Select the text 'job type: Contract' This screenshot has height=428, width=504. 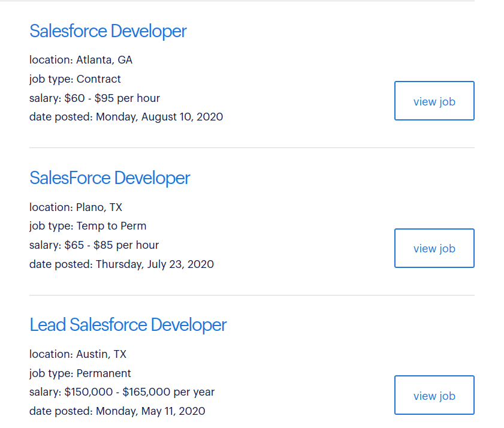point(75,79)
